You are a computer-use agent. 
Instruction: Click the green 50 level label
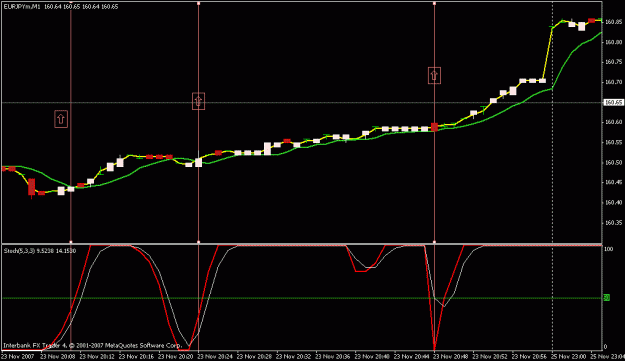coord(606,298)
